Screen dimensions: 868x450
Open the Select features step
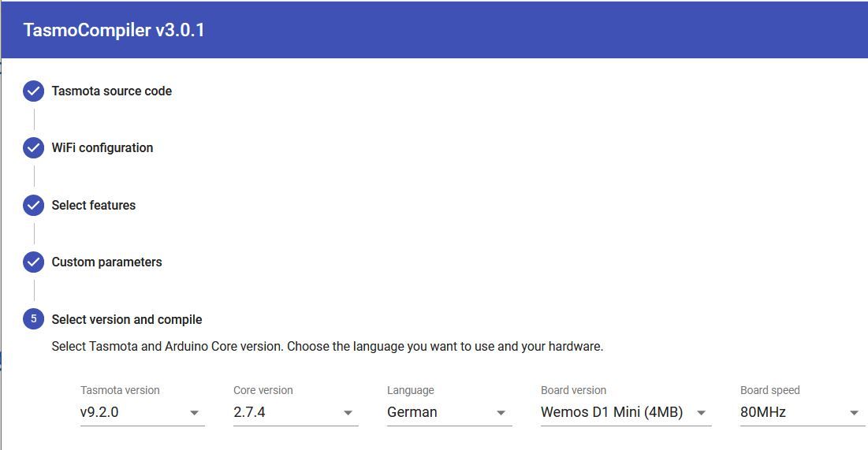(x=94, y=206)
